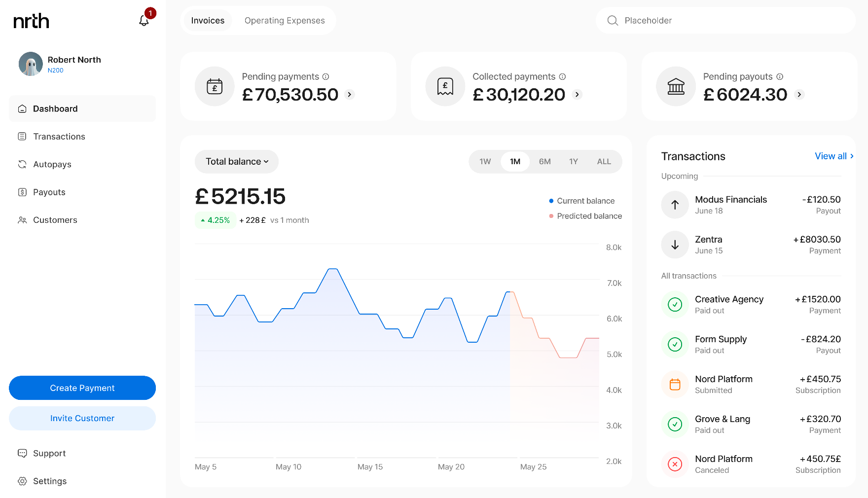Open the Total balance dropdown
This screenshot has width=868, height=498.
[x=237, y=162]
